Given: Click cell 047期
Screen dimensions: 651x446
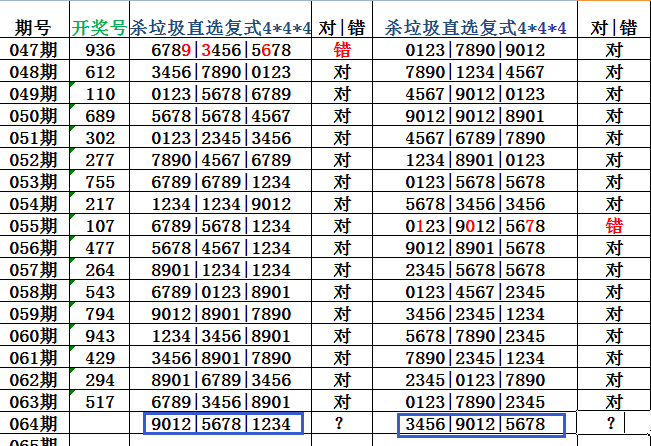Looking at the screenshot, I should pyautogui.click(x=33, y=50).
